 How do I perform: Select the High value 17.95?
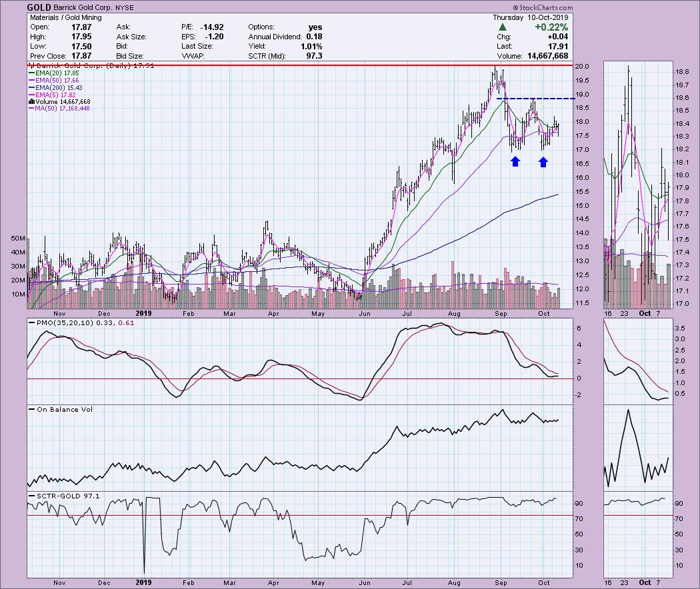81,37
